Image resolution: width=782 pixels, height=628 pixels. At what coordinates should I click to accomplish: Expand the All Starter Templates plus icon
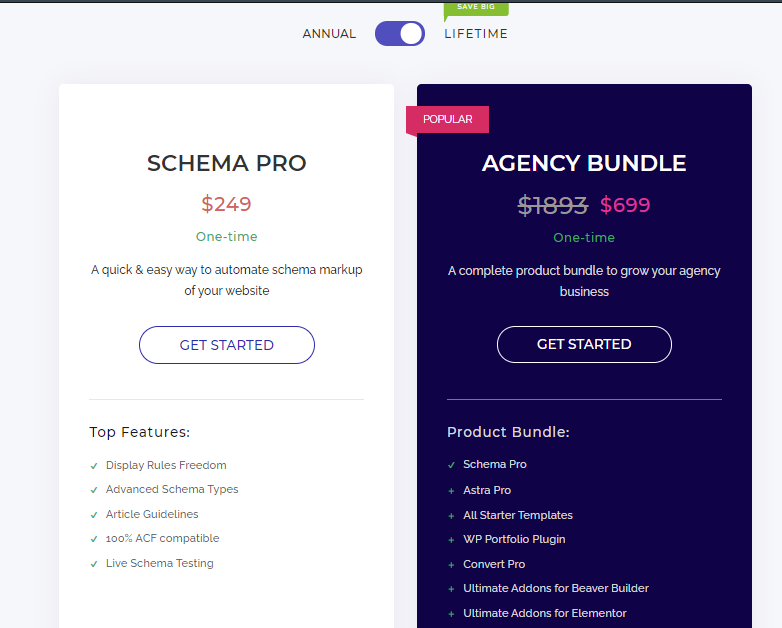(x=452, y=516)
